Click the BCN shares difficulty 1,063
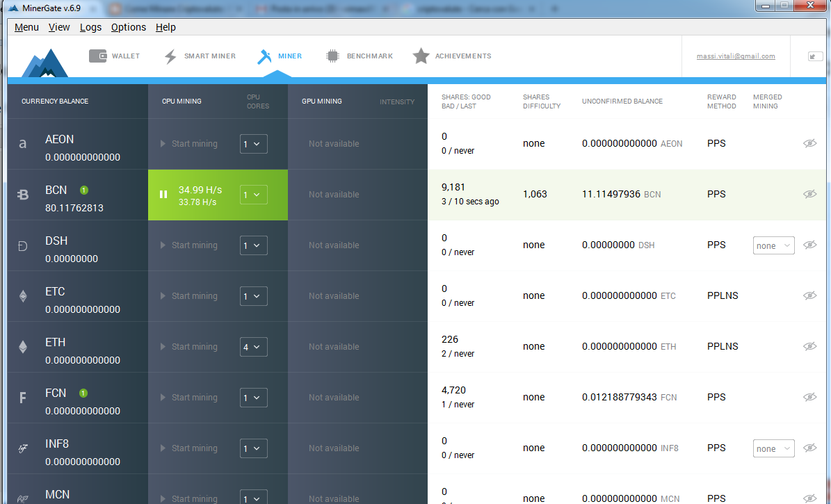Image resolution: width=831 pixels, height=504 pixels. click(535, 194)
